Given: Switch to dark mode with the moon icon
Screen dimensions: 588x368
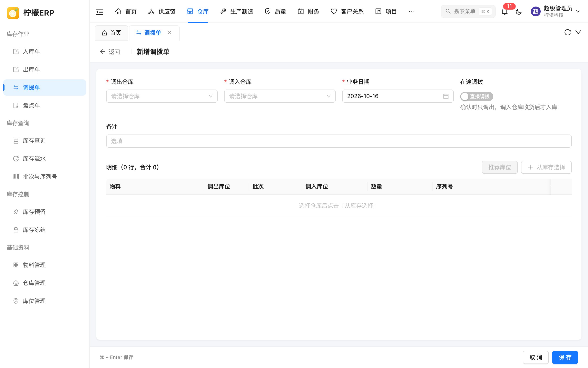Looking at the screenshot, I should tap(519, 11).
